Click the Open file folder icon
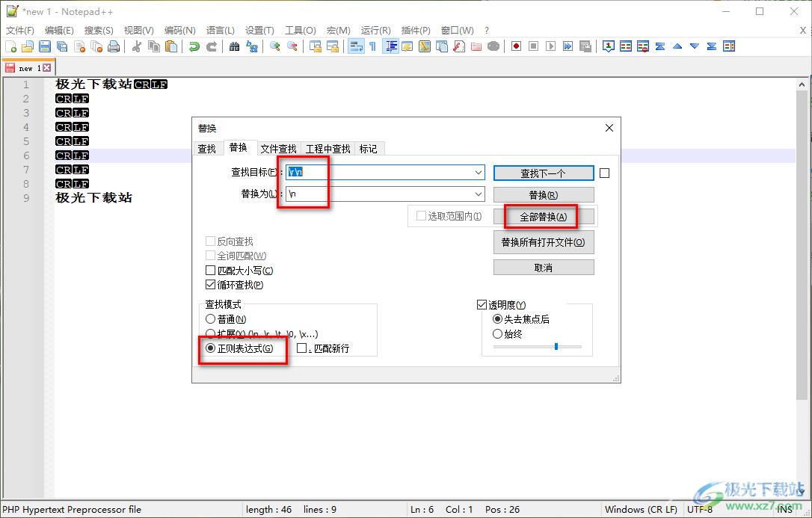The width and height of the screenshot is (812, 518). [28, 46]
